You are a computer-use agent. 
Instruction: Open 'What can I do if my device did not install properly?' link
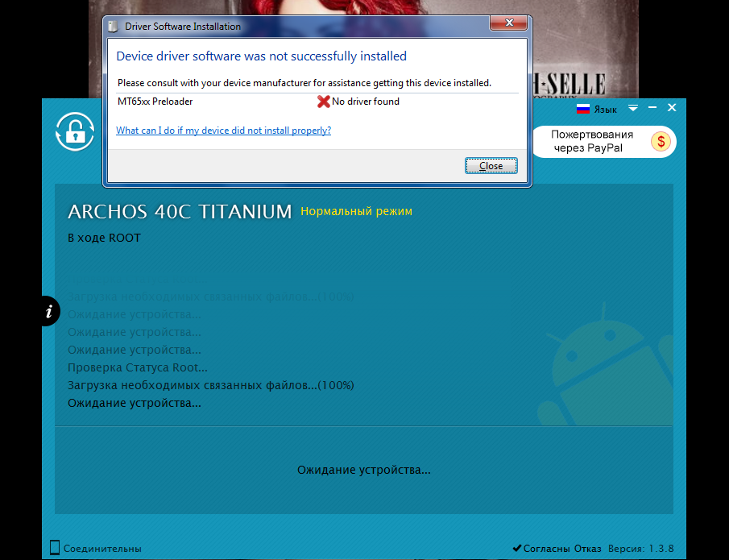click(x=223, y=131)
